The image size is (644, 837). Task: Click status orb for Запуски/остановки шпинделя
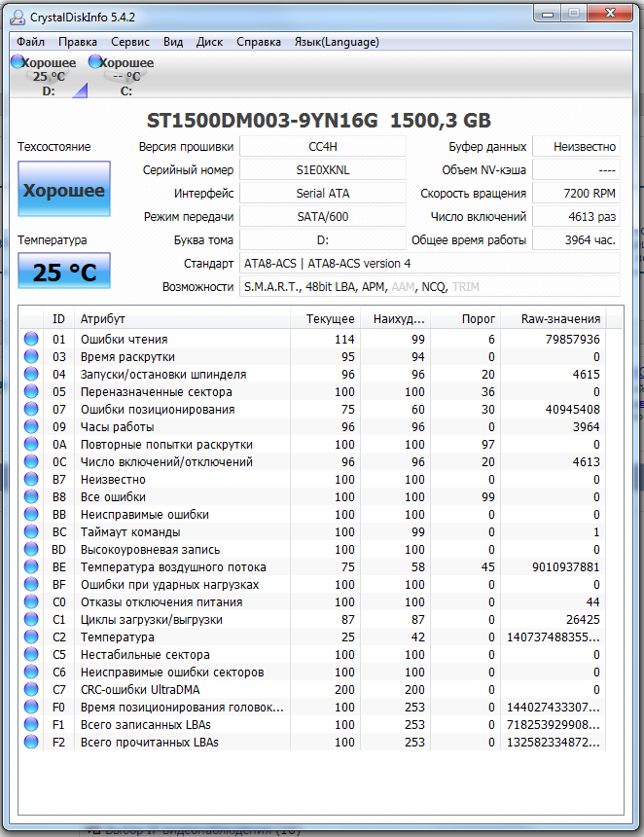click(31, 374)
